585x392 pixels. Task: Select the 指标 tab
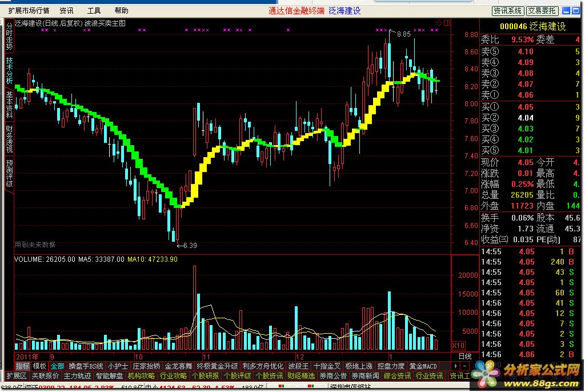22,366
